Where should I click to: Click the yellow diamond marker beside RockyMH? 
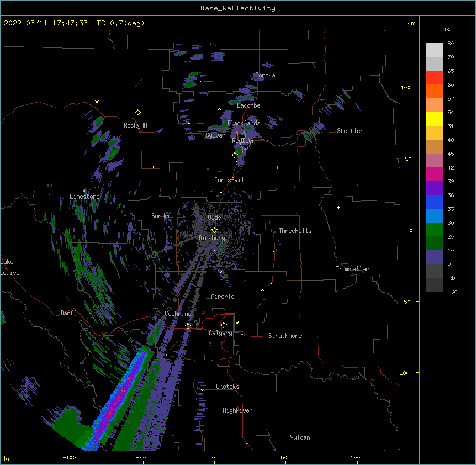(138, 113)
